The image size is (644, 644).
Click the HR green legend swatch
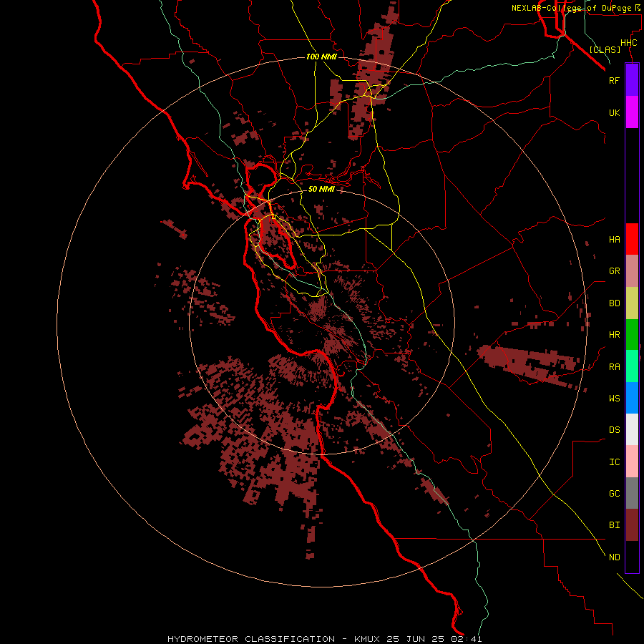[632, 335]
